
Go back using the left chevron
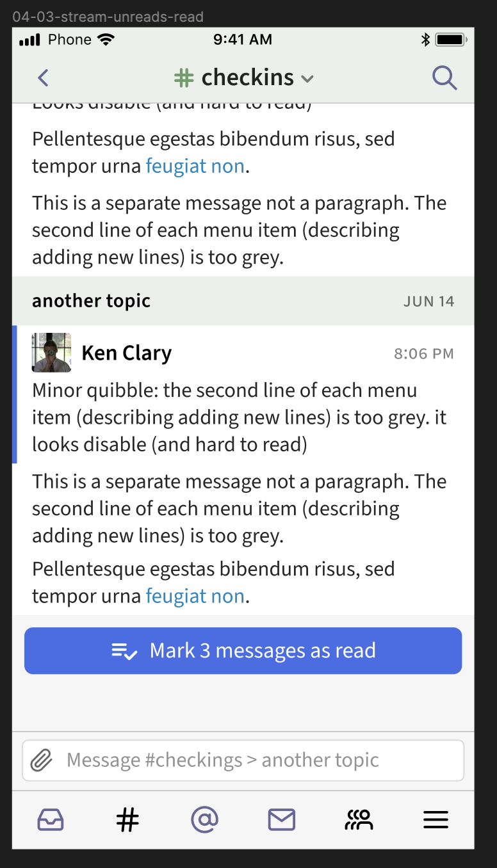(x=42, y=77)
